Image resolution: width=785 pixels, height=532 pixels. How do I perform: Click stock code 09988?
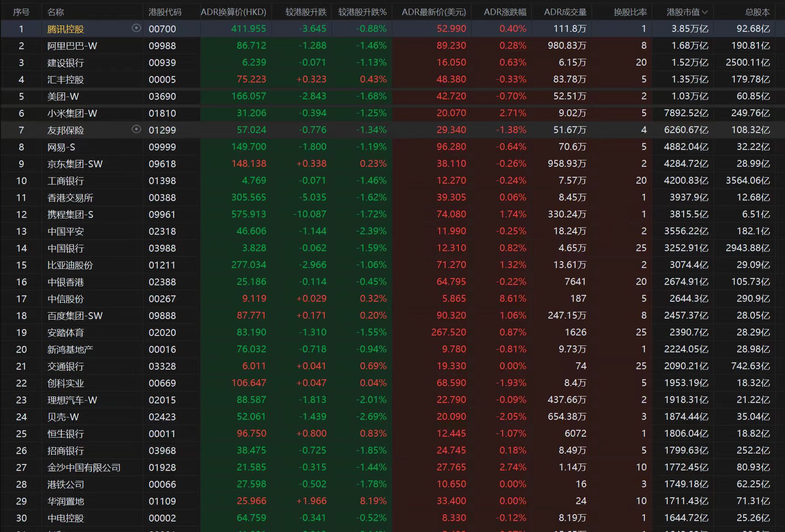[162, 46]
